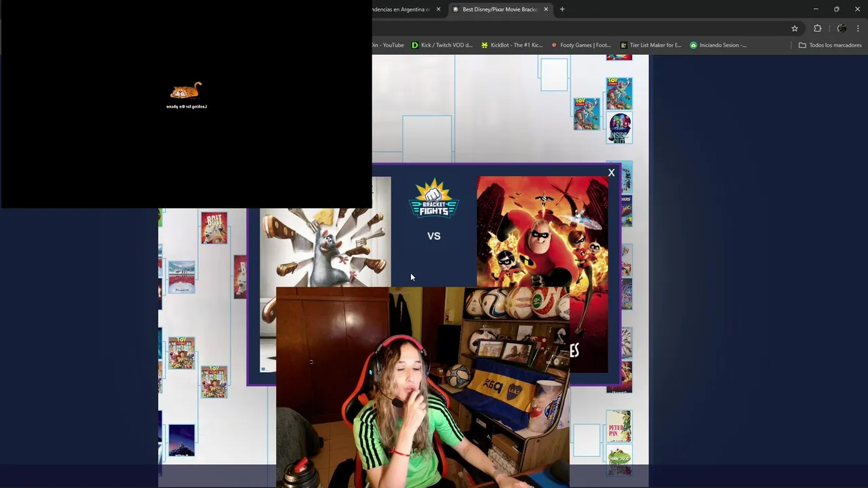Open the Footy Games bookmark

pos(581,45)
